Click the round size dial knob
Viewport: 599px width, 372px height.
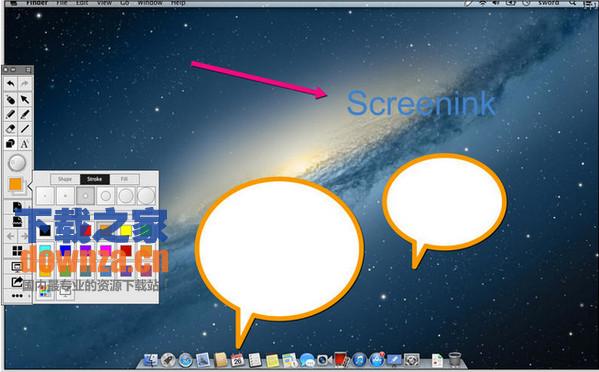[x=17, y=163]
